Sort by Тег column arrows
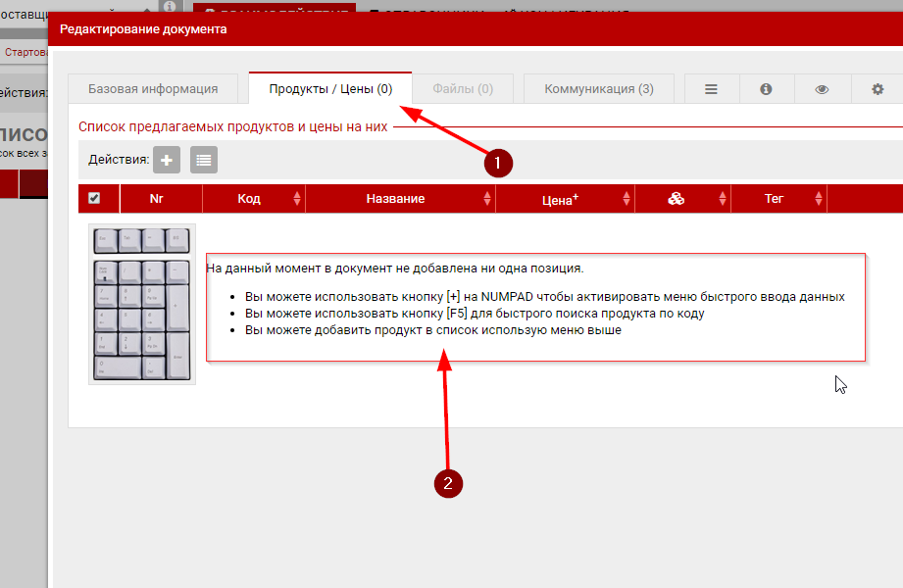Screen dimensions: 903x588 coord(818,199)
